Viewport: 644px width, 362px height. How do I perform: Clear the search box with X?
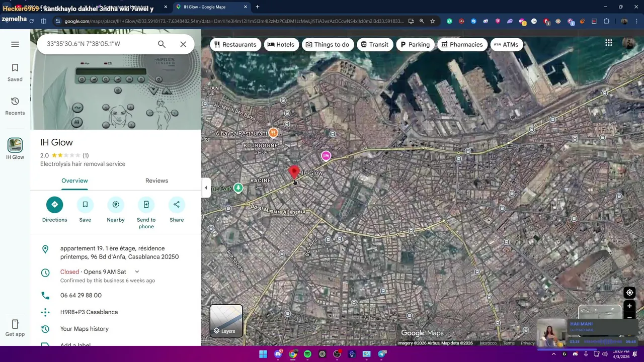click(x=183, y=44)
